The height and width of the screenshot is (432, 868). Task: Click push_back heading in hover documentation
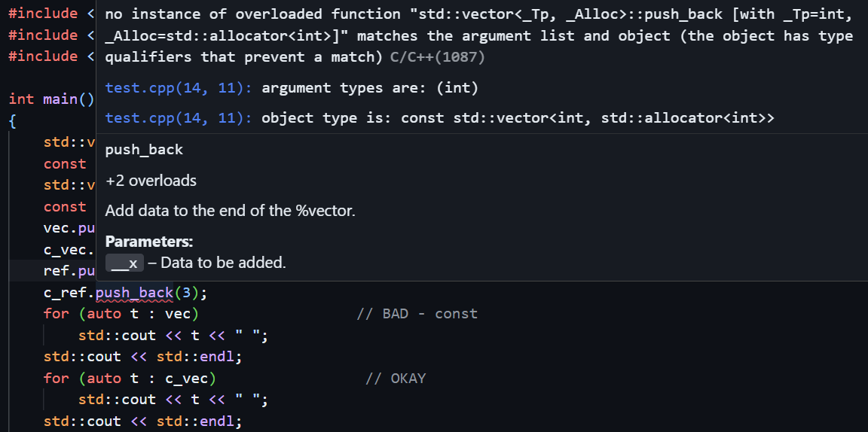[x=144, y=150]
